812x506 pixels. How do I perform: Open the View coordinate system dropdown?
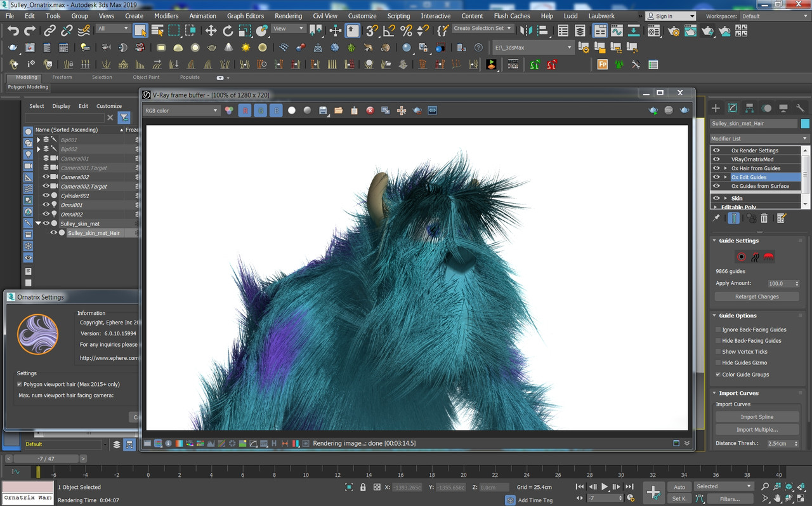tap(288, 29)
